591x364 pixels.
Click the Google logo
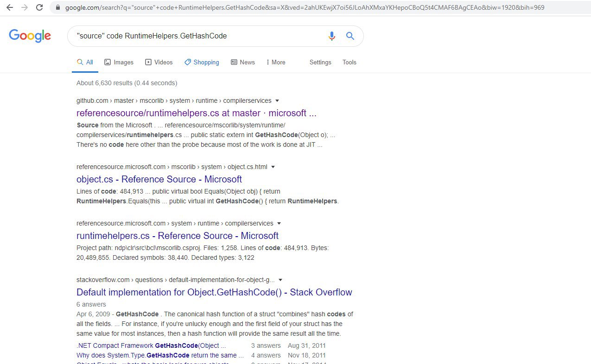30,36
